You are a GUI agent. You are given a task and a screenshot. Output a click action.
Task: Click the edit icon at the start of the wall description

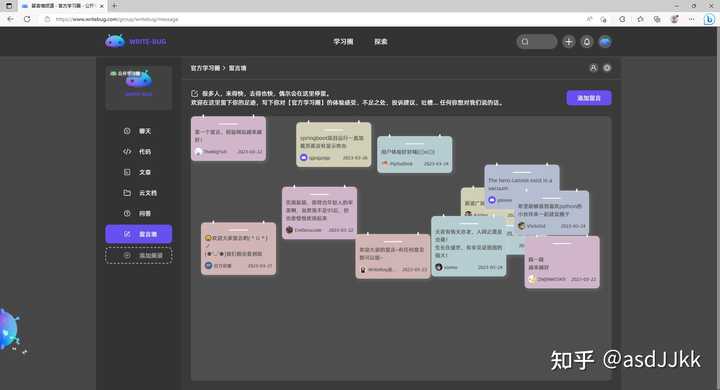coord(194,93)
